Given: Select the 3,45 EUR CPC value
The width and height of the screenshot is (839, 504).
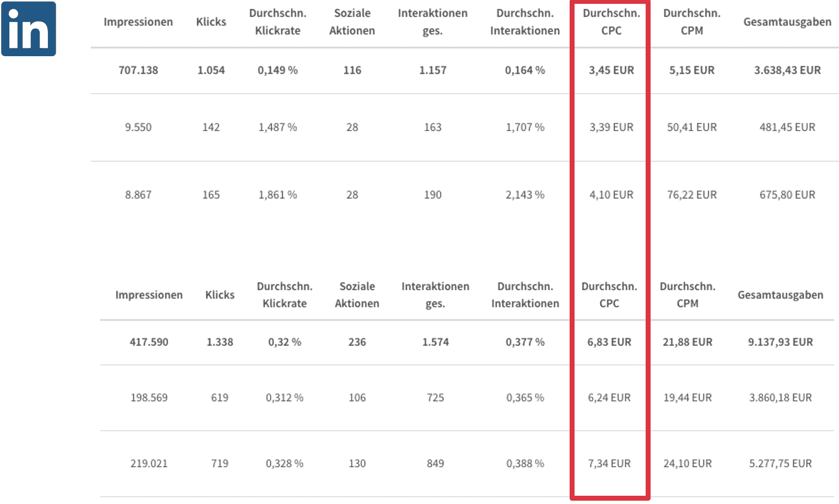Looking at the screenshot, I should (x=611, y=70).
